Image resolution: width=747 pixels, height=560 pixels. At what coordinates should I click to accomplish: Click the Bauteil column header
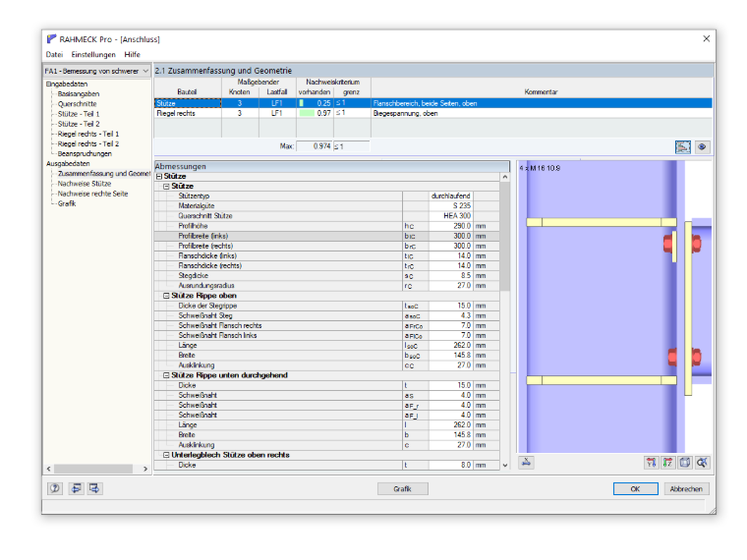tap(187, 92)
